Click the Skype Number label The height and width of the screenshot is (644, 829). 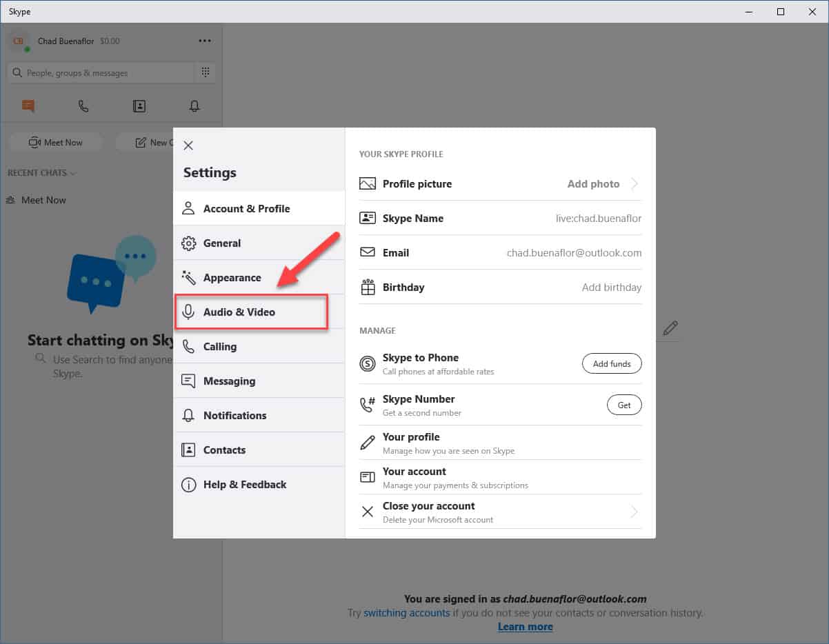point(419,399)
